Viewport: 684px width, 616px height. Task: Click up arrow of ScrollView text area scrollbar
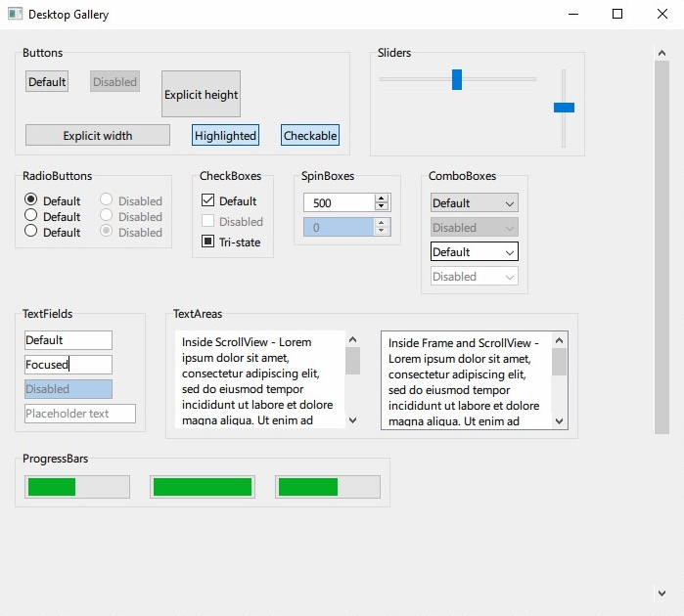[353, 339]
